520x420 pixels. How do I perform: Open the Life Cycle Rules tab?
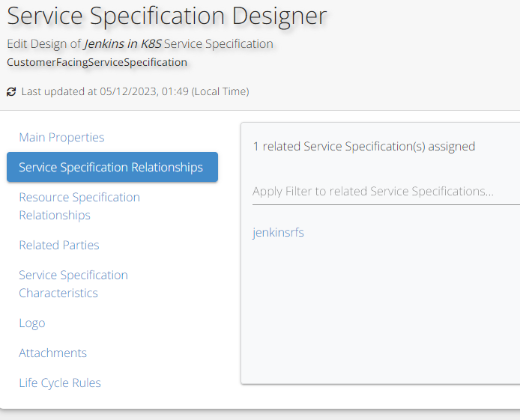click(60, 383)
